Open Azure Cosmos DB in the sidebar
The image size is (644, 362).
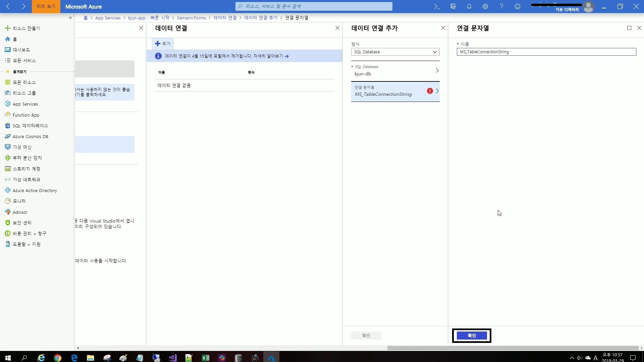tap(30, 136)
